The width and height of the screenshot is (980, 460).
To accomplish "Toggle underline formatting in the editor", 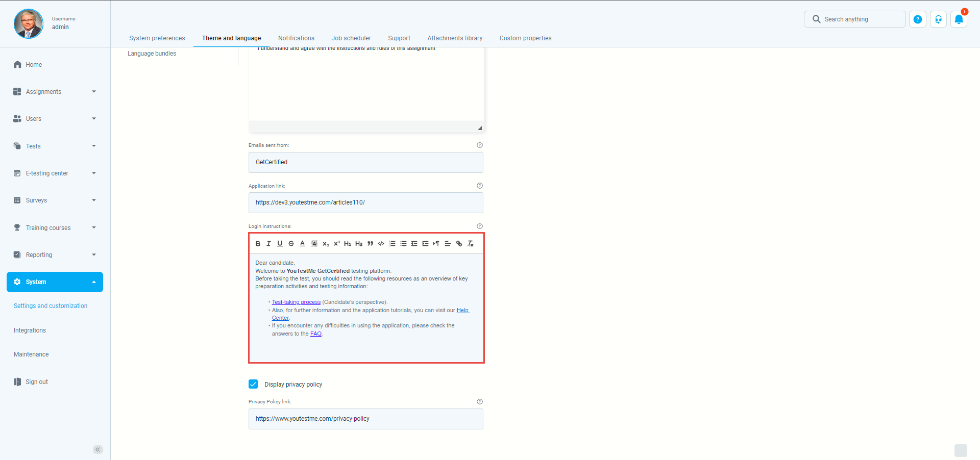I will 280,244.
